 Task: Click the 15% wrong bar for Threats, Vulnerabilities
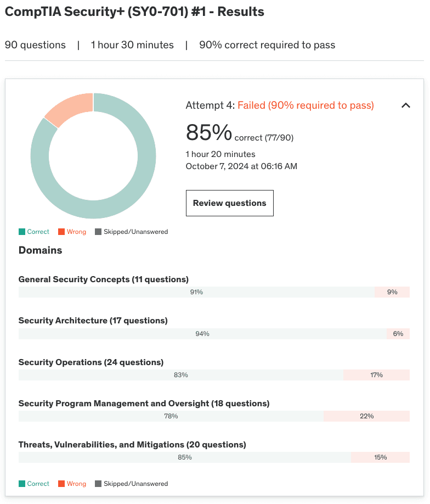pyautogui.click(x=380, y=457)
